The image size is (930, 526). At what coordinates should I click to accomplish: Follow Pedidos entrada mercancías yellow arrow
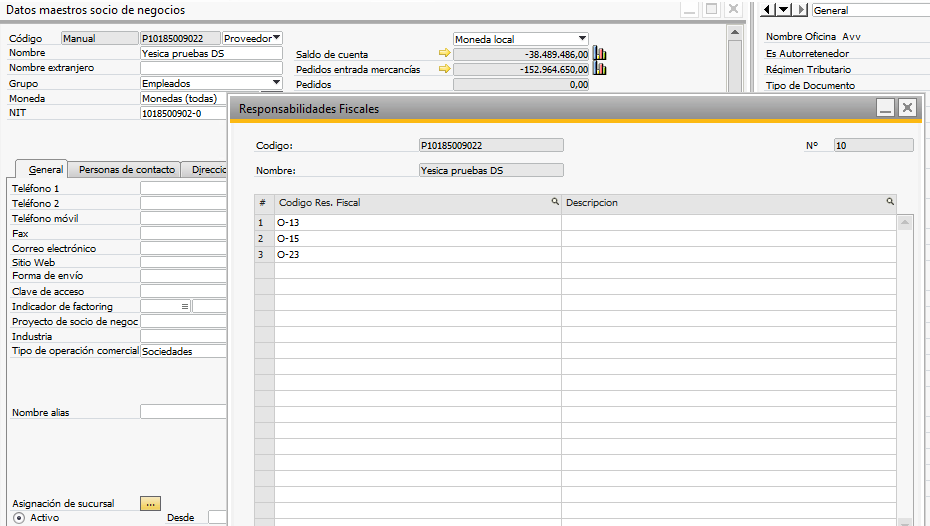pyautogui.click(x=444, y=69)
